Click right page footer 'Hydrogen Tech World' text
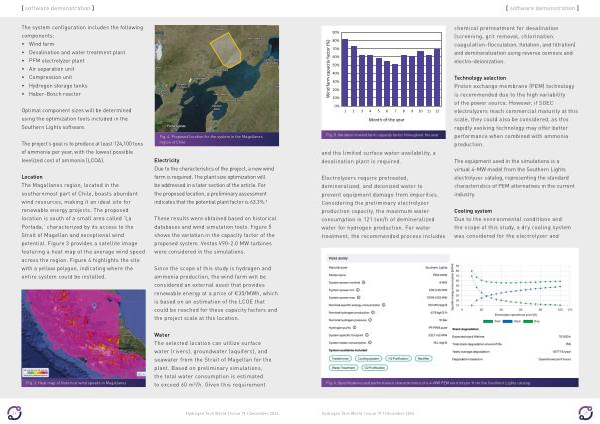This screenshot has width=600, height=424. coord(368,413)
